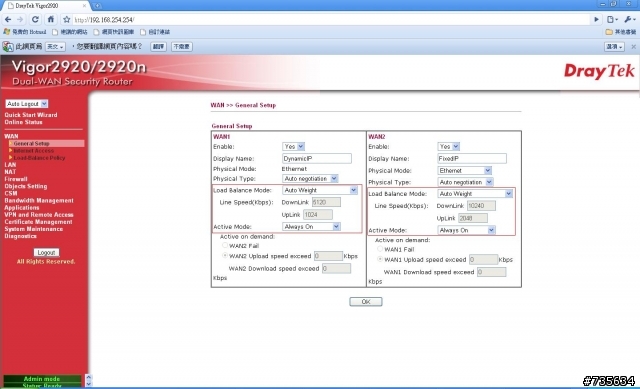Open WAN1 Load Balance Mode dropdown
Screen dimensions: 640x389
click(x=320, y=190)
